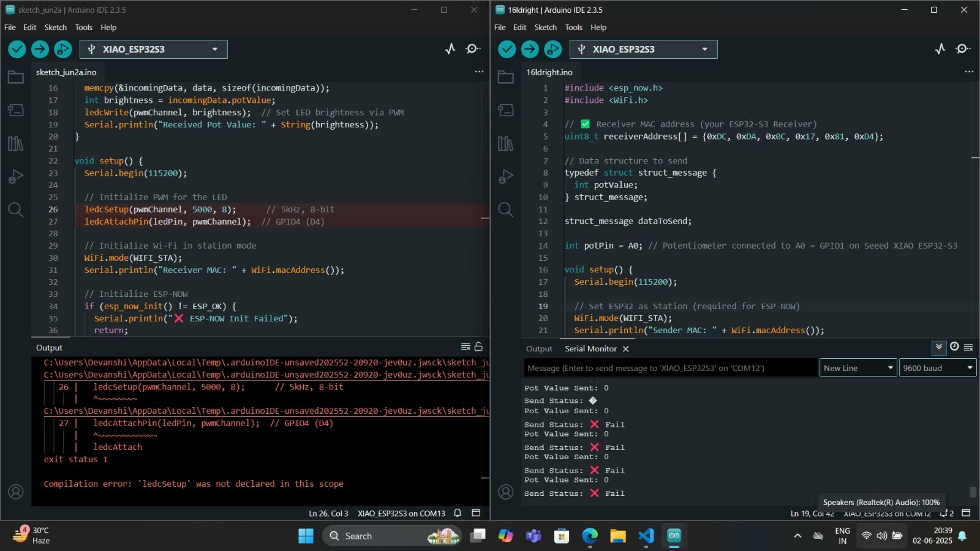Show hidden system tray icons

click(x=797, y=536)
